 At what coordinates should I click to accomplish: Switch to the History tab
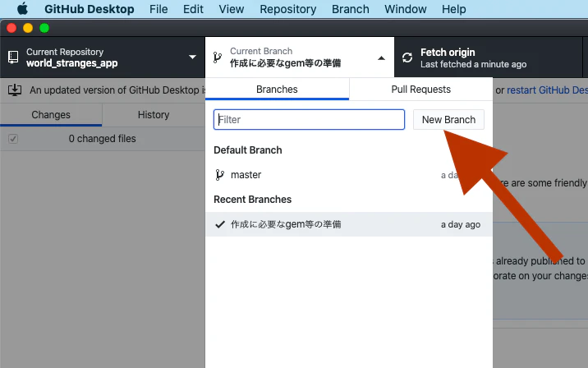[x=154, y=115]
